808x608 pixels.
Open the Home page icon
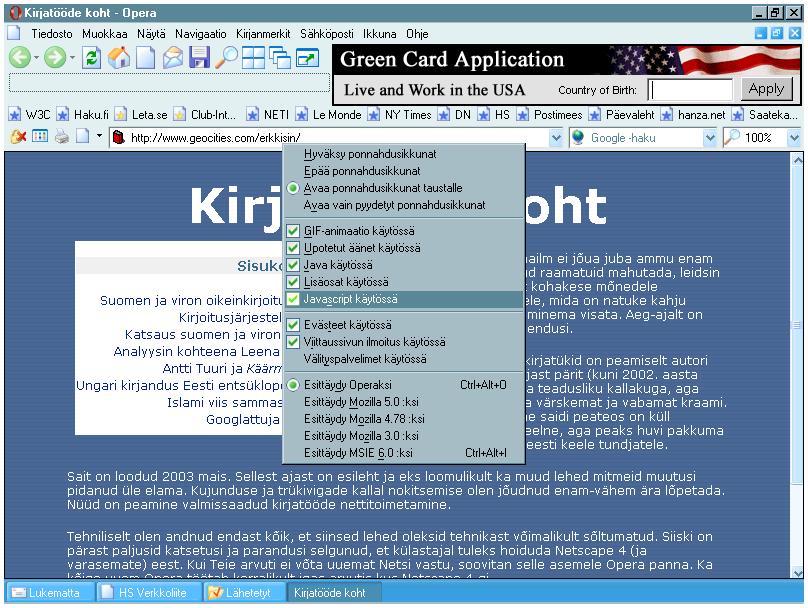pos(119,57)
